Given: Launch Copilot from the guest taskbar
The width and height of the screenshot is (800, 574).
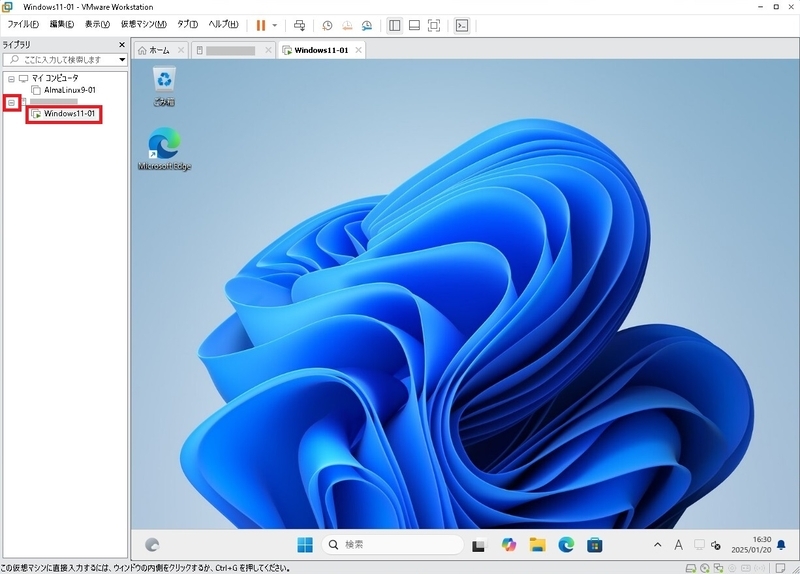Looking at the screenshot, I should (508, 545).
